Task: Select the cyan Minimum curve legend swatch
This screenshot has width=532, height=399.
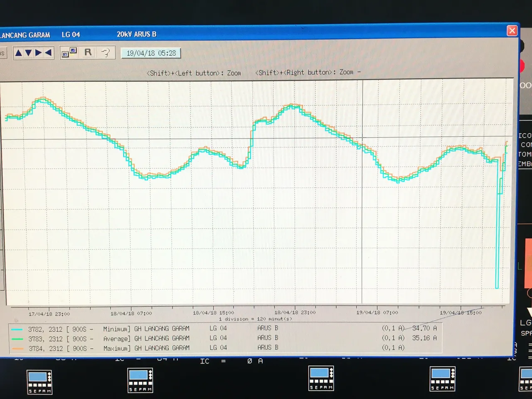Action: [17, 329]
